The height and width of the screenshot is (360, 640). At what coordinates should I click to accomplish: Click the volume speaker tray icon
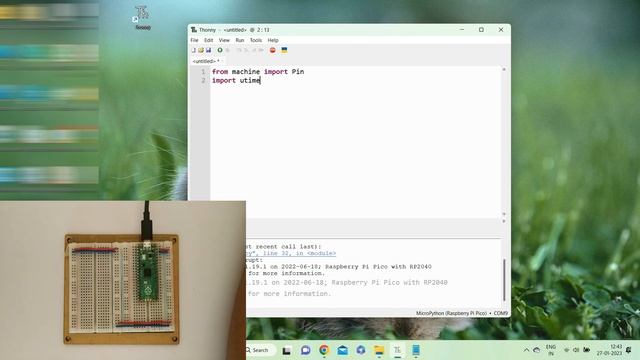click(x=576, y=350)
